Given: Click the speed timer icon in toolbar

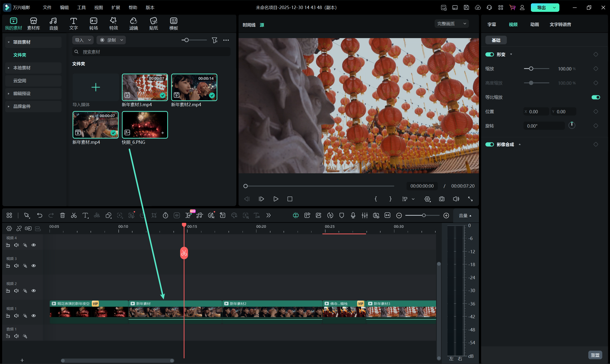Looking at the screenshot, I should pyautogui.click(x=165, y=215).
